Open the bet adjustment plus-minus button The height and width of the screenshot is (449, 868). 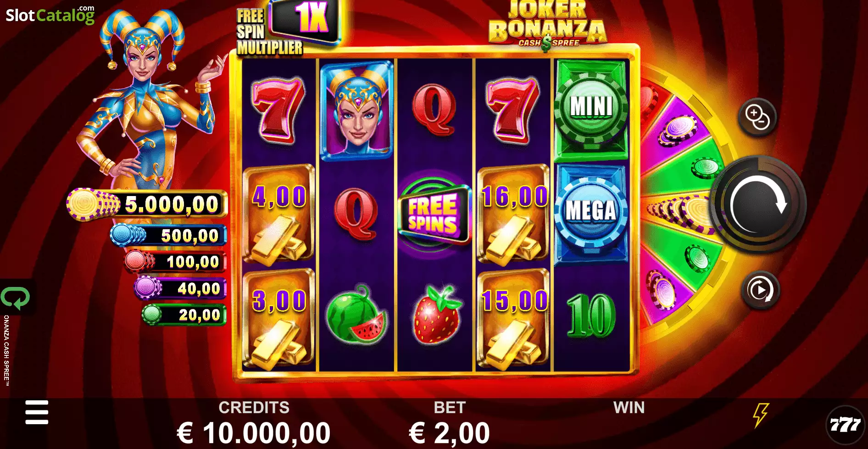coord(757,118)
